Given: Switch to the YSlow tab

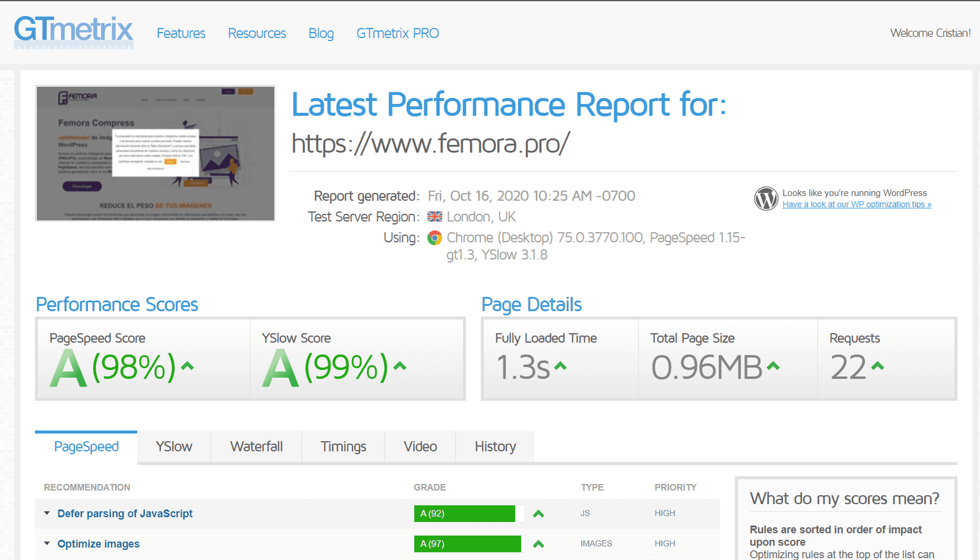Looking at the screenshot, I should [174, 447].
